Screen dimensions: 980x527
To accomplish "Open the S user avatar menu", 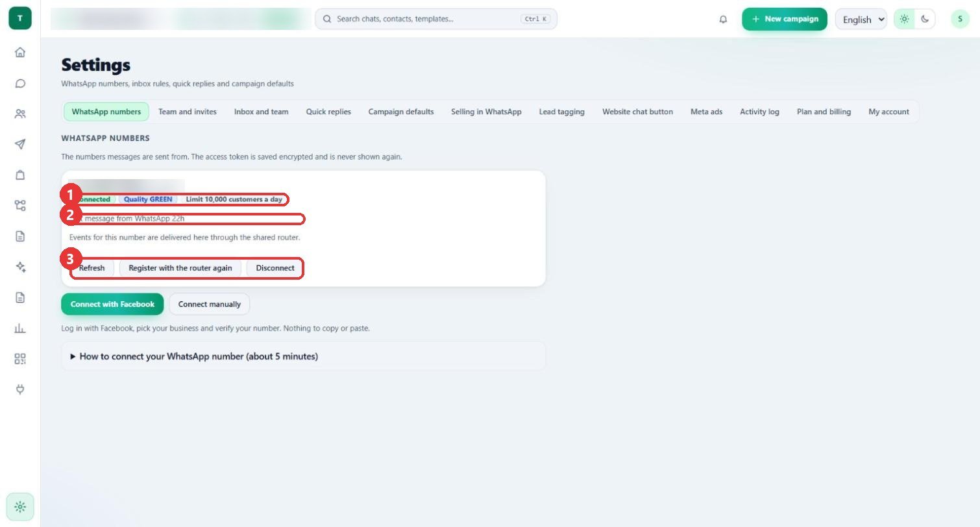I will tap(960, 19).
